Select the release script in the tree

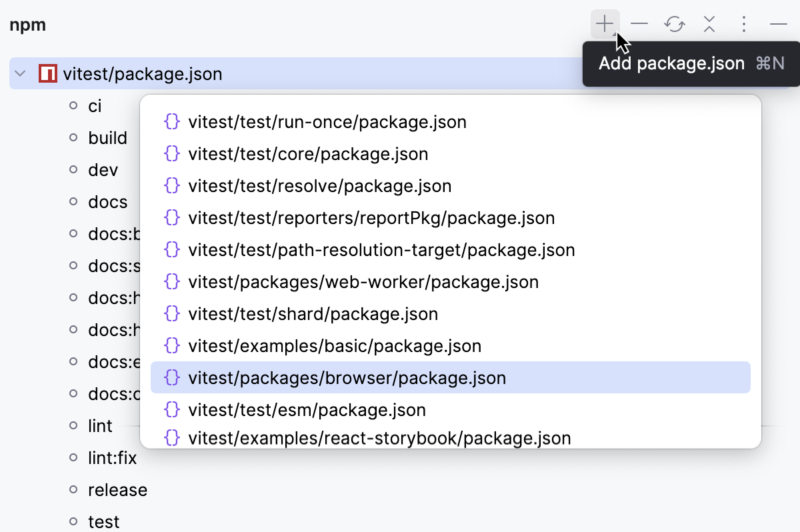[x=117, y=489]
